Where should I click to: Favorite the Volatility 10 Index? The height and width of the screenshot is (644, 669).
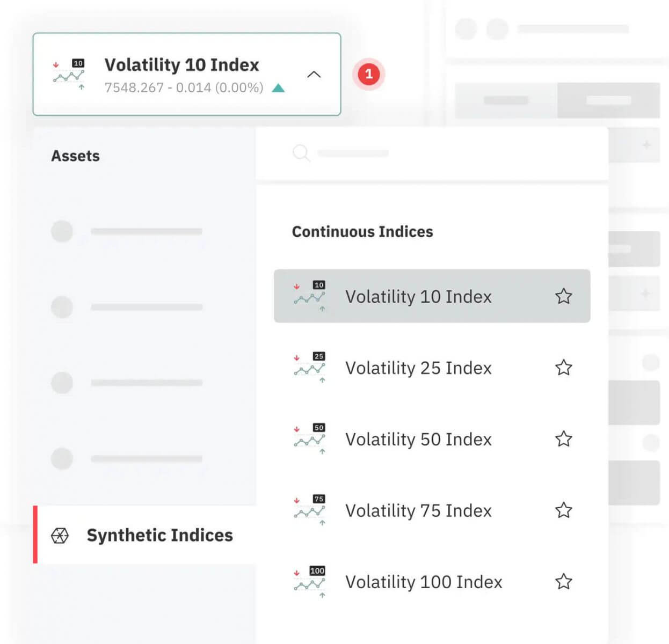564,296
